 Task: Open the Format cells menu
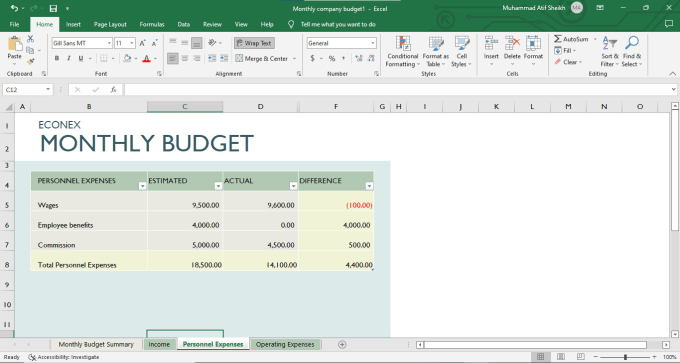(533, 52)
